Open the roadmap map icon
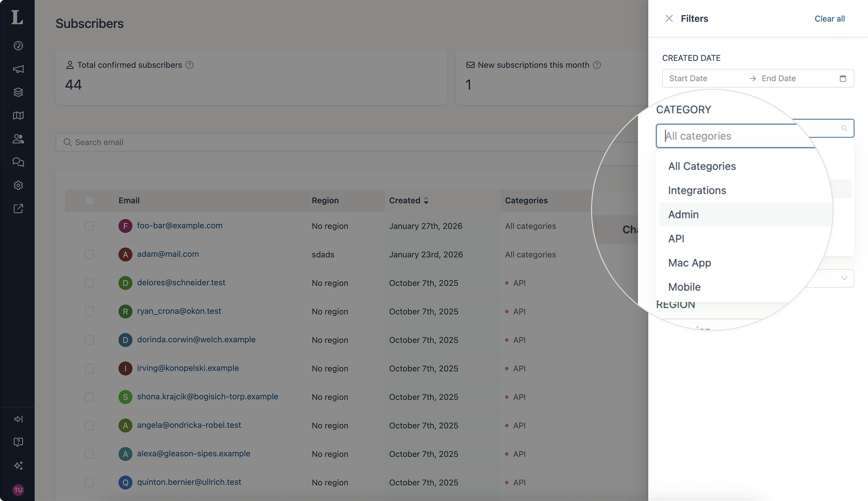Viewport: 868px width, 501px height. (18, 116)
